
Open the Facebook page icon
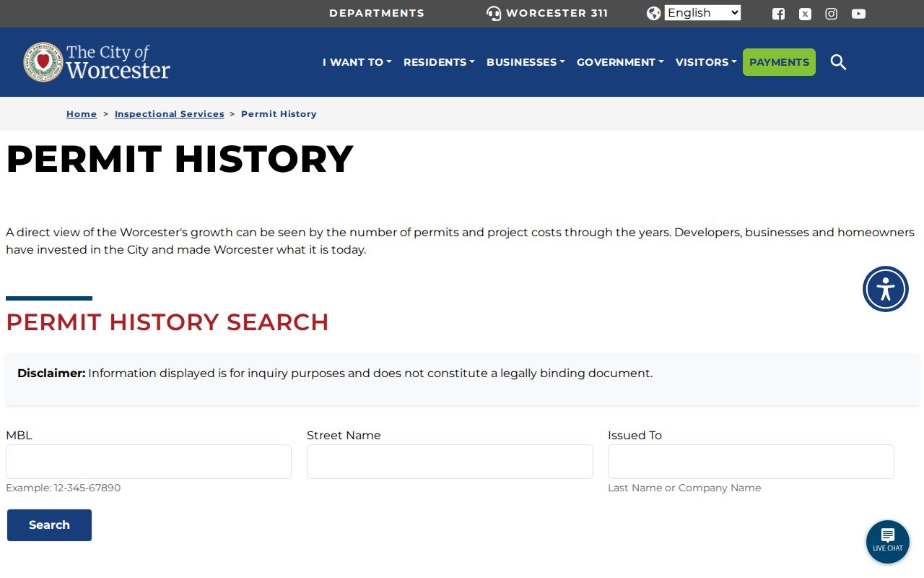pos(778,14)
